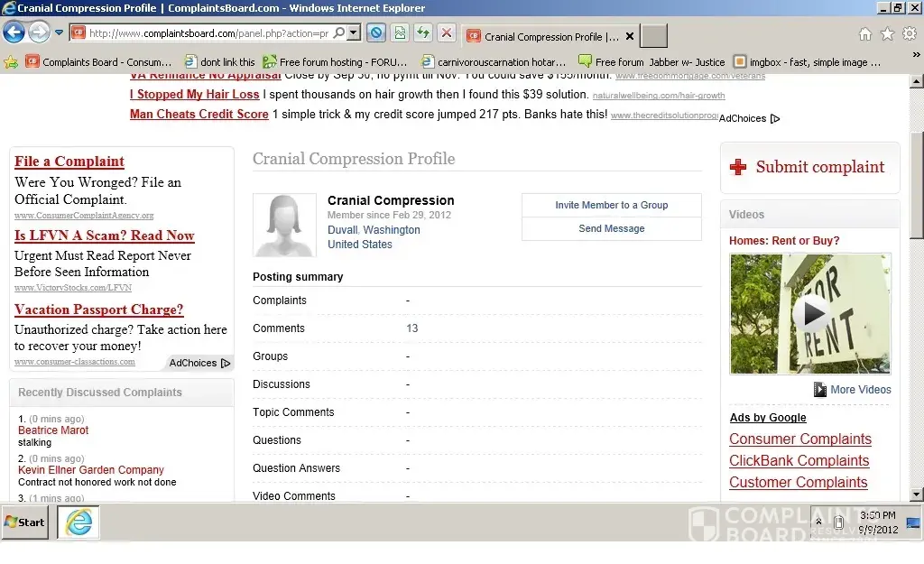The height and width of the screenshot is (564, 924).
Task: Click the Duval location link
Action: [x=342, y=230]
